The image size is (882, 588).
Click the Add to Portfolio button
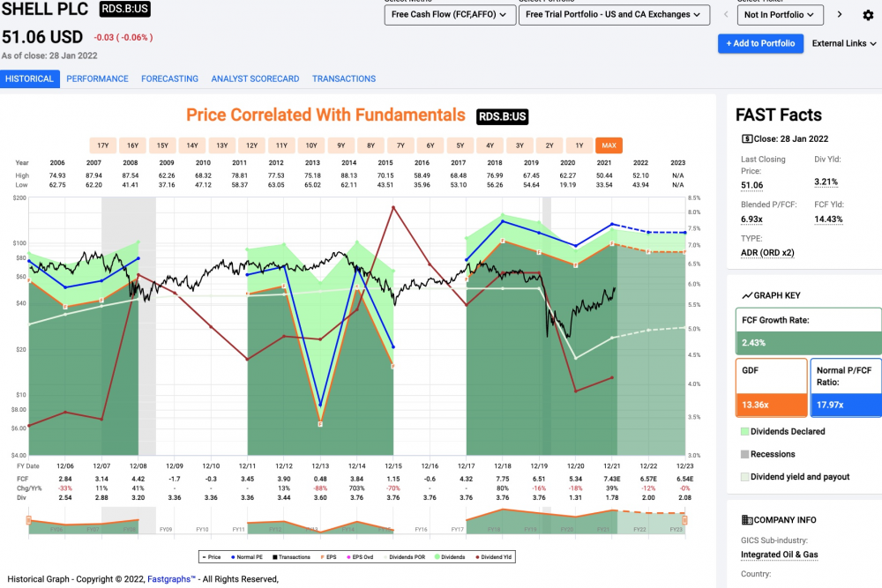[x=760, y=43]
